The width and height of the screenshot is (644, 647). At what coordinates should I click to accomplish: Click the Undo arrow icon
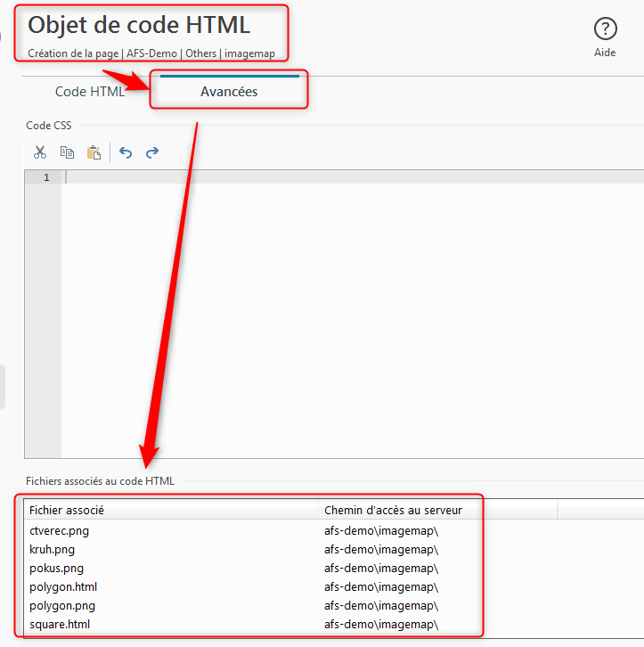pos(126,152)
